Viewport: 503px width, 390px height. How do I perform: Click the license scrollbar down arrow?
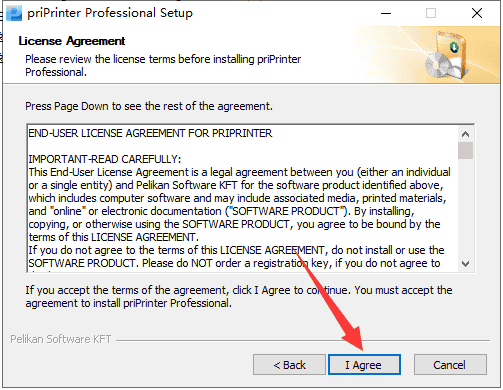[466, 264]
